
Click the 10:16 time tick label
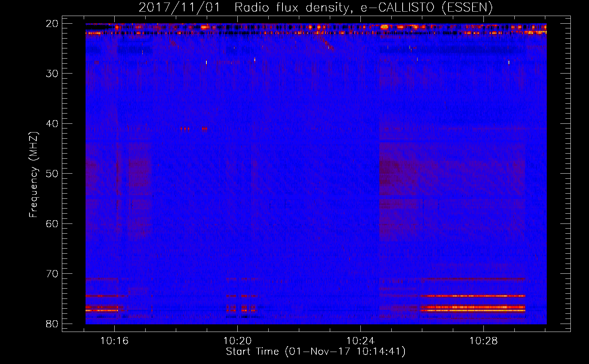pos(115,341)
